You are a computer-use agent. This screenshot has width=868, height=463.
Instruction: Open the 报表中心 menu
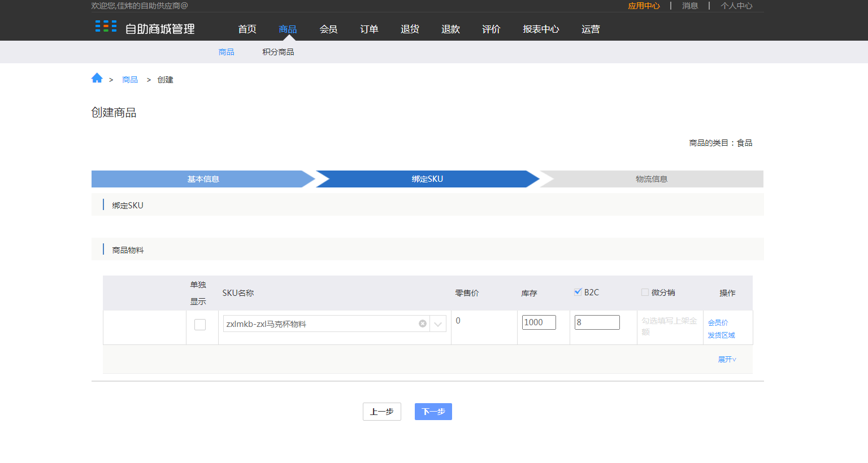point(541,29)
